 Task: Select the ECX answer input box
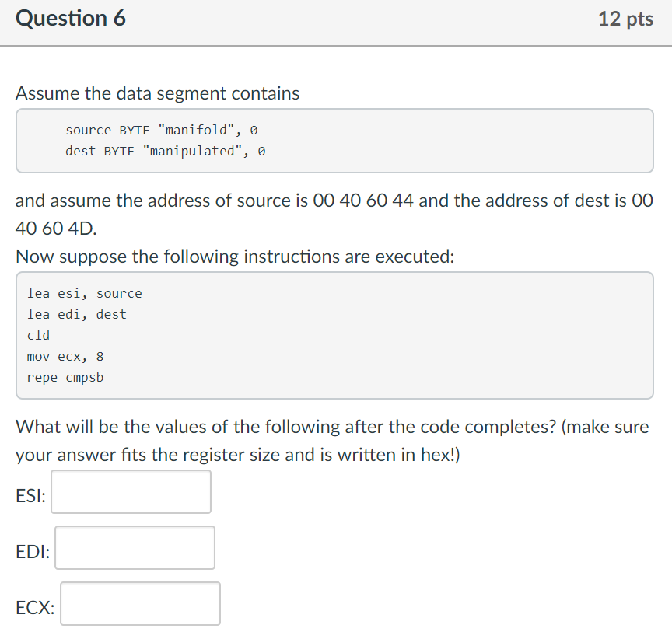[x=140, y=604]
